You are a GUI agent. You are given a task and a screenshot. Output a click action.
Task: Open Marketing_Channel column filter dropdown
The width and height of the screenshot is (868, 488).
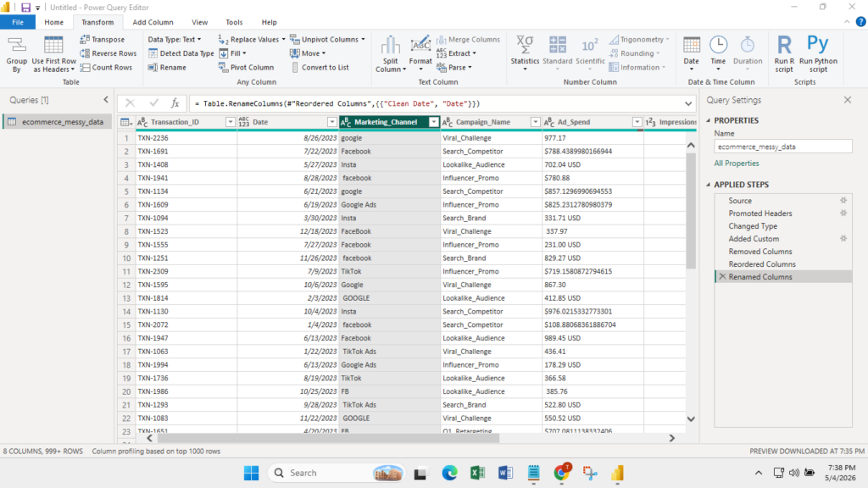[433, 122]
